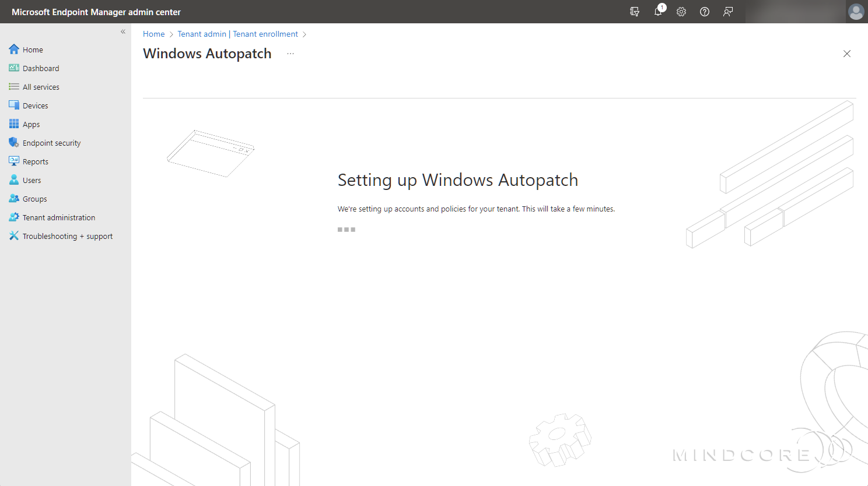The image size is (868, 486).
Task: Open the help question mark panel
Action: coord(704,12)
